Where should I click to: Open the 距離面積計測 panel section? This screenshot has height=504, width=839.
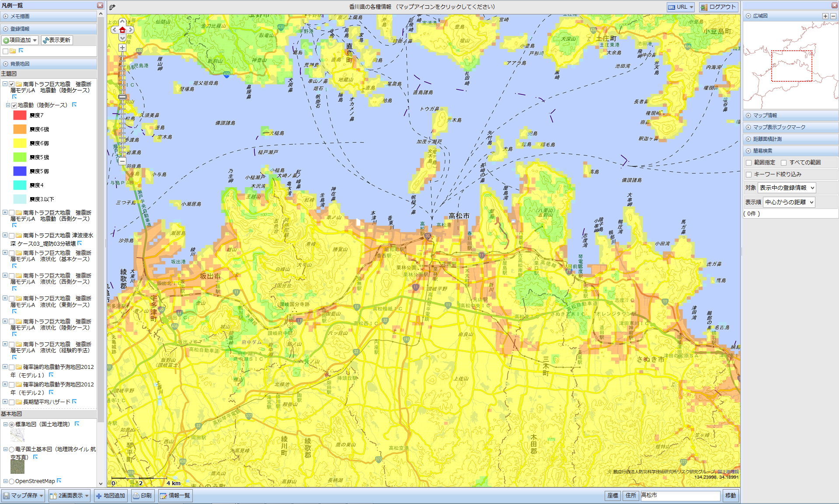pos(767,139)
